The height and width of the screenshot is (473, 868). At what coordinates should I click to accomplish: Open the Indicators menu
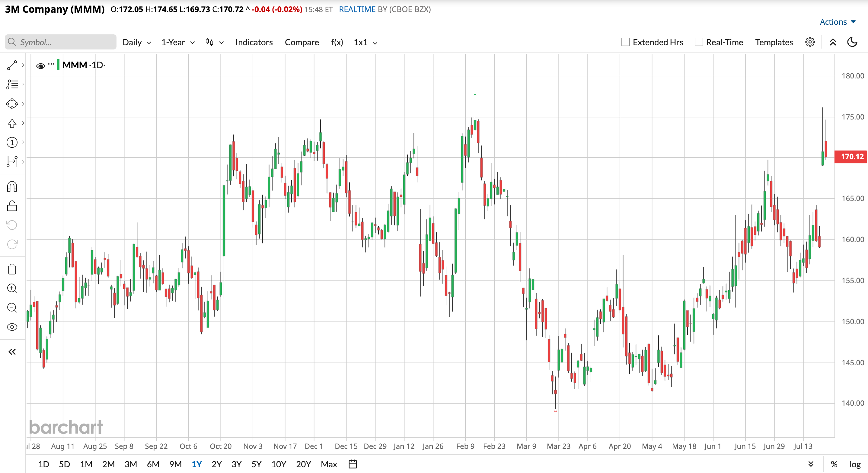254,43
